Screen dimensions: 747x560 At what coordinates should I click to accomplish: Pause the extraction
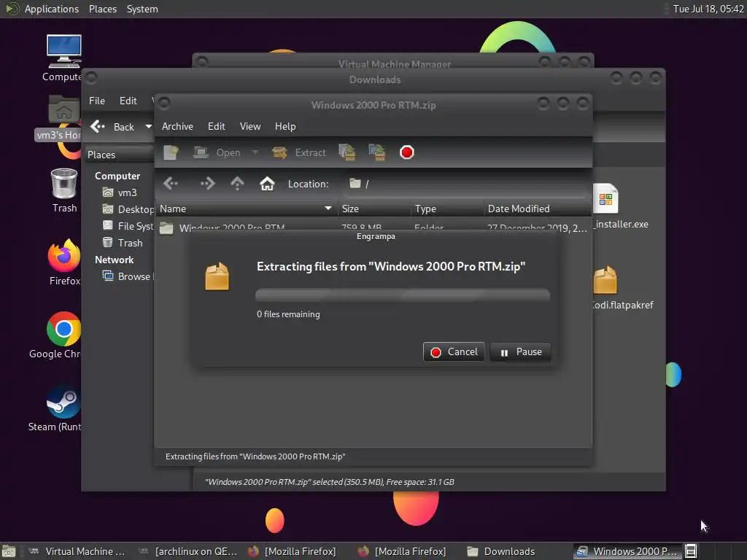tap(520, 352)
